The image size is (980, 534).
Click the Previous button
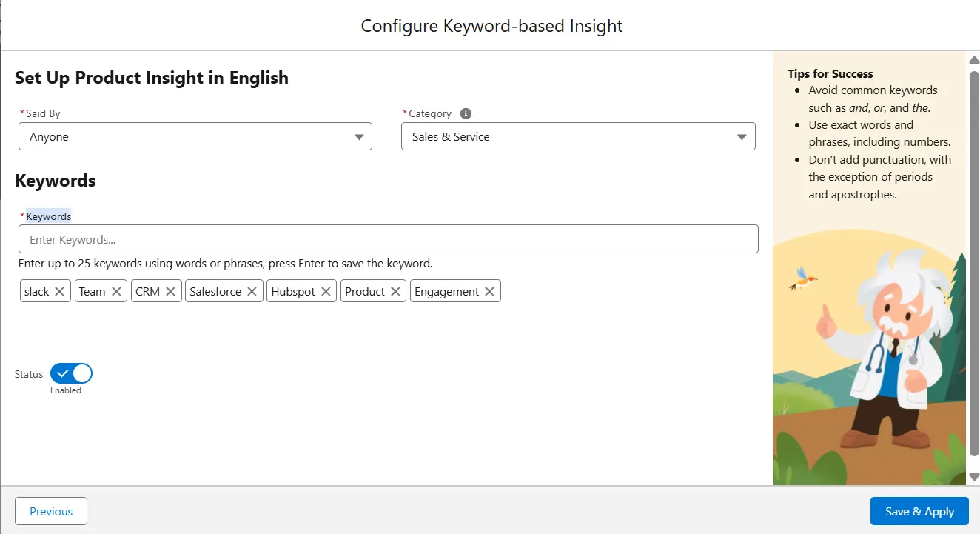point(51,511)
